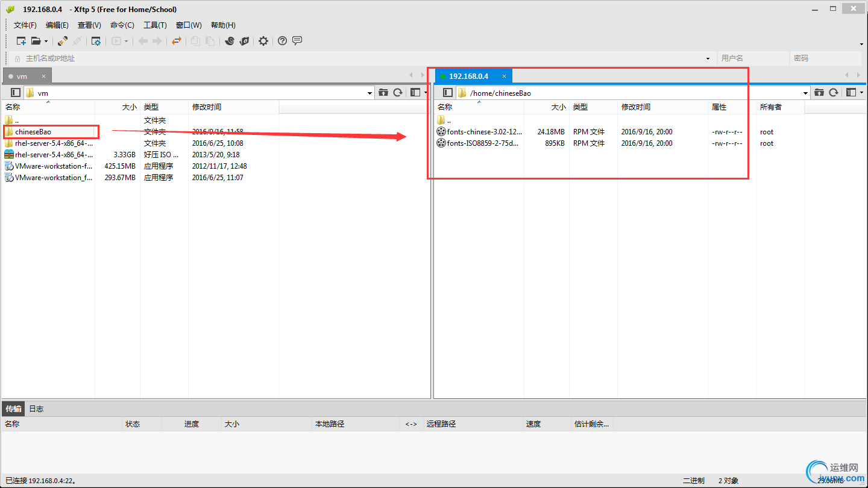
Task: Select the 3.33GB rhel-server ISO file
Action: click(48, 155)
